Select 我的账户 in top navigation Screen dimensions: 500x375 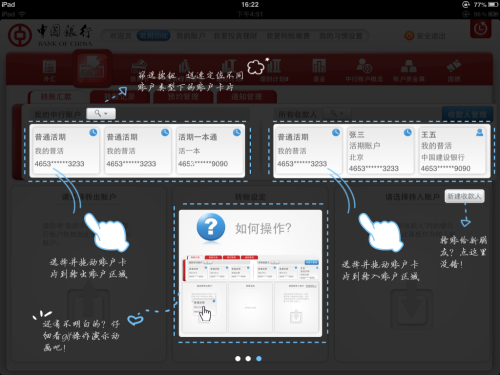pos(191,36)
